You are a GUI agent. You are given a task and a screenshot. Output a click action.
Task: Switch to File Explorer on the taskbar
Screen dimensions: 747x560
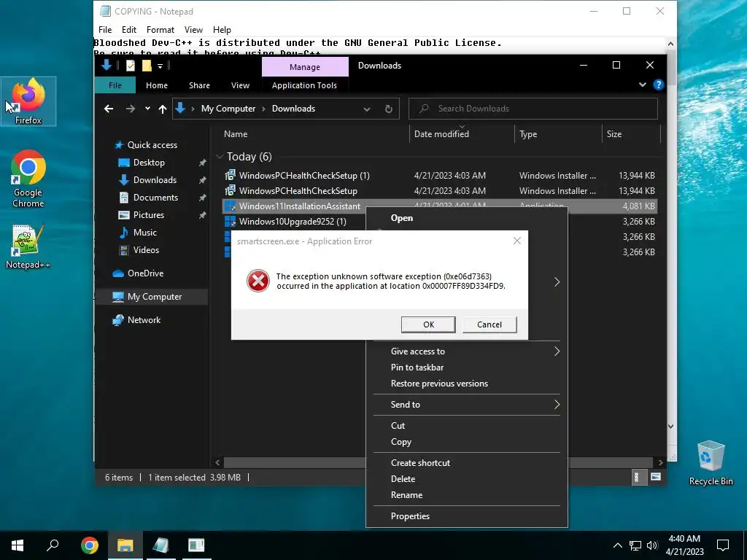125,545
